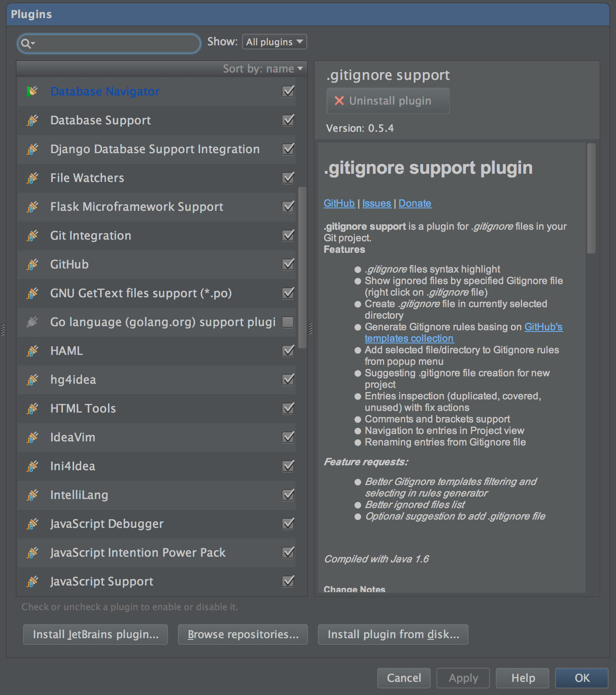Click Install JetBrains plugin button

(x=96, y=634)
